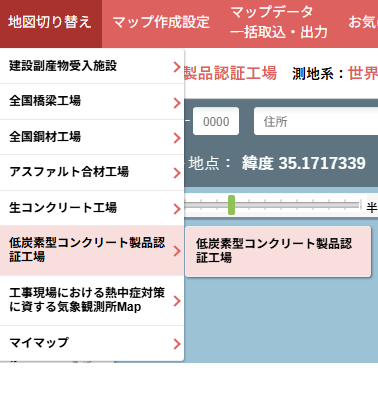Select 工事現場における熱中症対策 気象観測所Map entry

tap(92, 300)
